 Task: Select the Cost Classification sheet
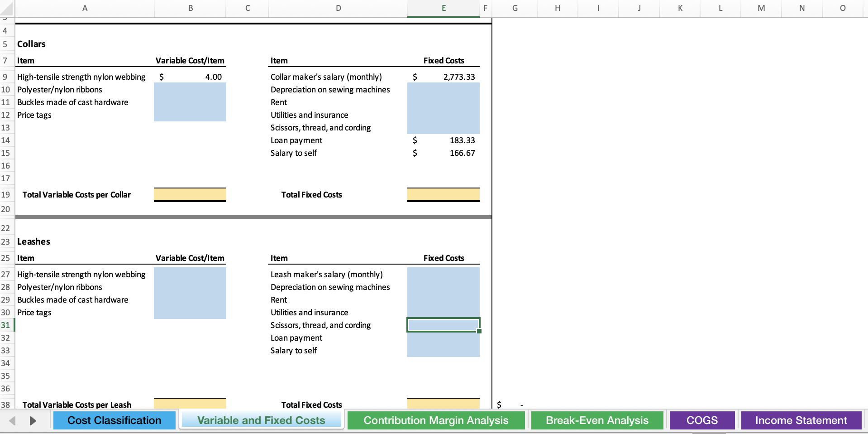(x=114, y=420)
